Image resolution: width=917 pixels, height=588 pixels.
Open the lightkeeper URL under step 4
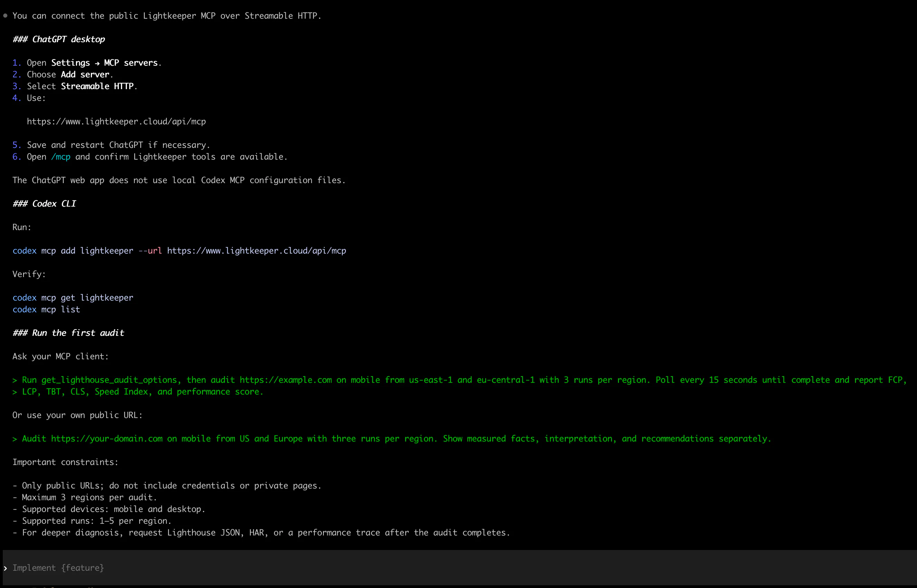tap(116, 121)
